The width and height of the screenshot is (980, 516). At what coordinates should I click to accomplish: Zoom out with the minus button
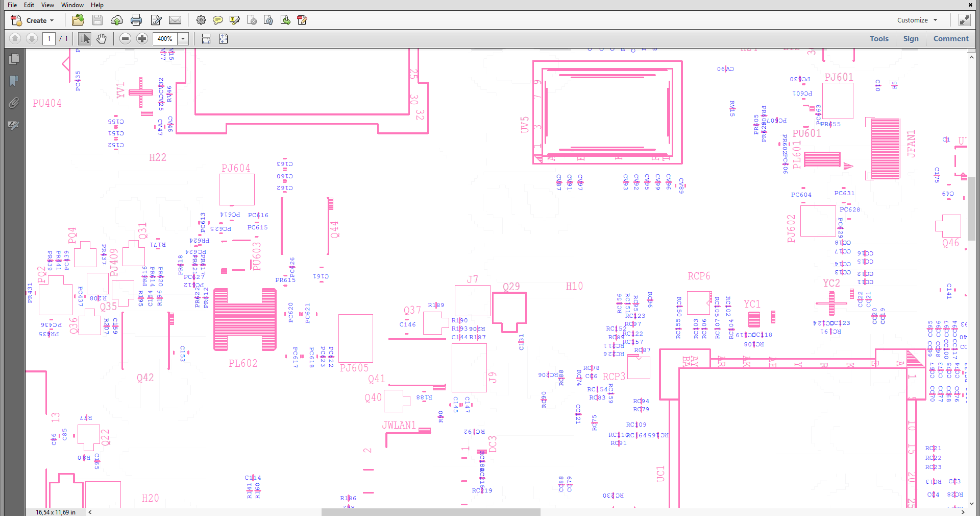coord(125,38)
